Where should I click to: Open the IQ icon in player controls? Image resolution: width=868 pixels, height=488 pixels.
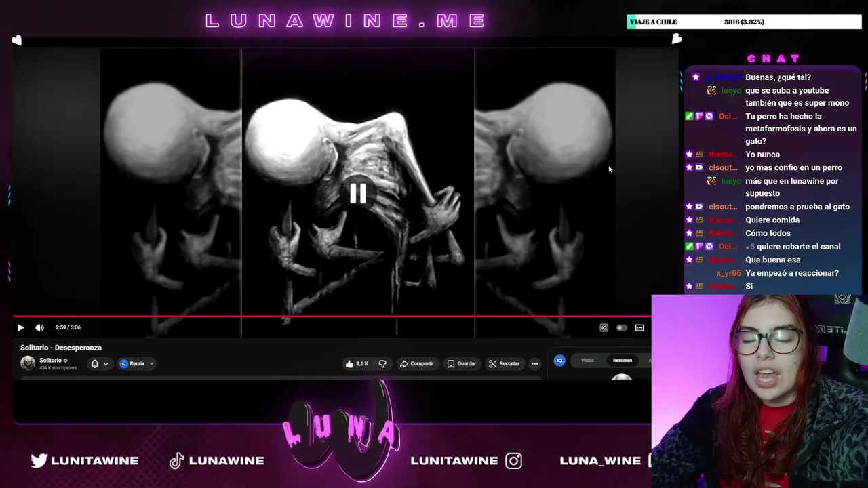604,328
